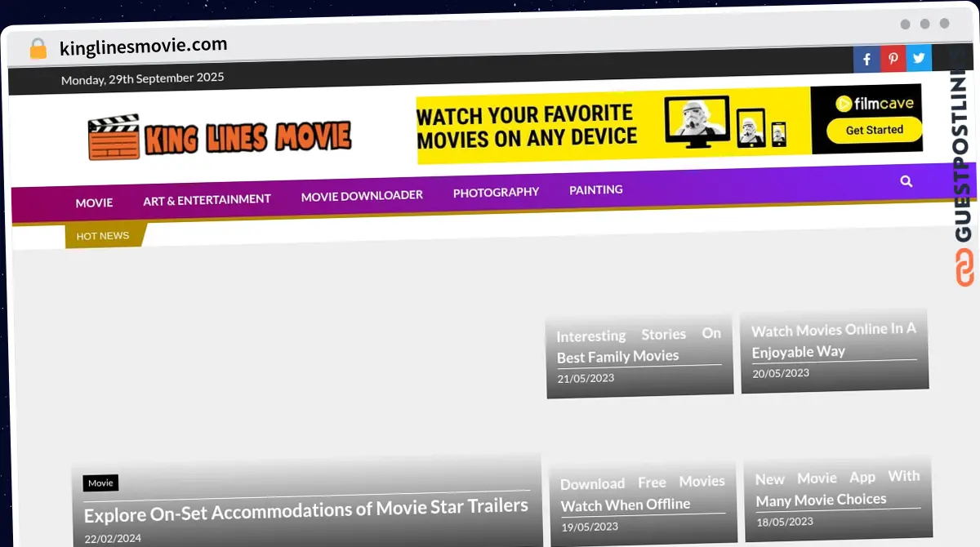
Task: Click the Hot News tab label
Action: [x=103, y=236]
